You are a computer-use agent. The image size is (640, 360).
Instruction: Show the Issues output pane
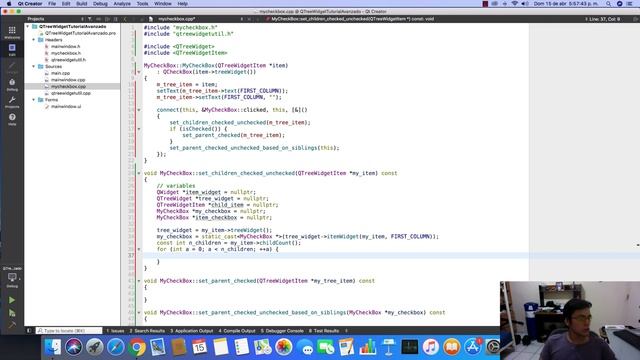(x=115, y=331)
